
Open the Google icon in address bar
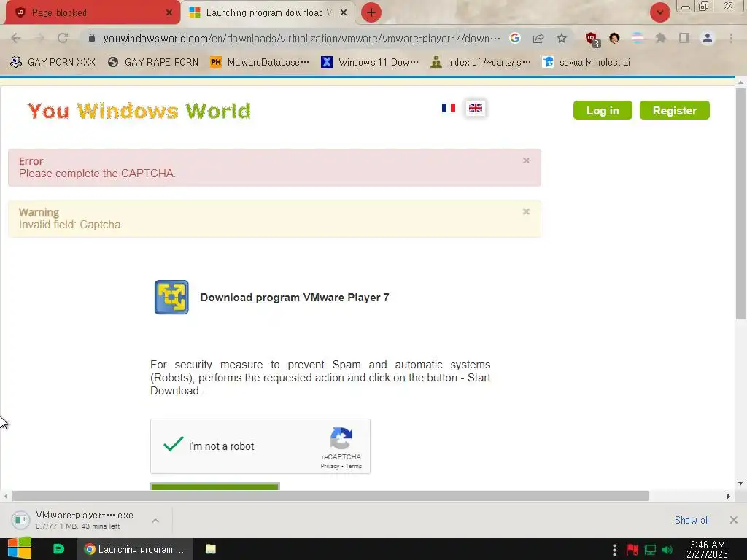514,38
